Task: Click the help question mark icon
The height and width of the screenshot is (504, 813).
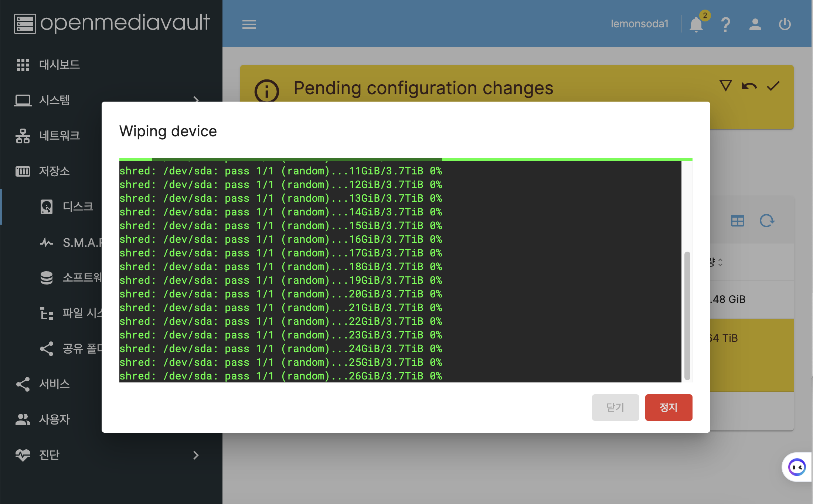Action: click(x=725, y=24)
